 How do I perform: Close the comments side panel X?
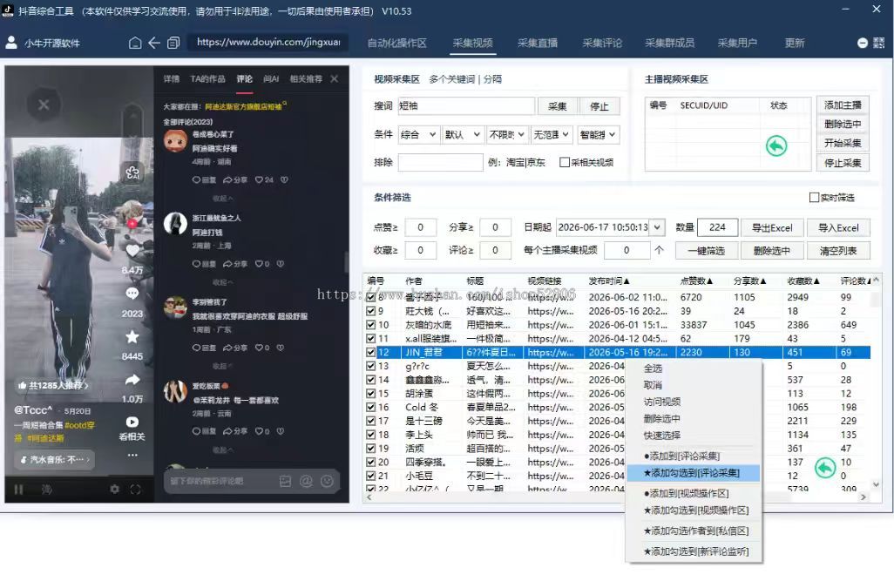pos(334,78)
